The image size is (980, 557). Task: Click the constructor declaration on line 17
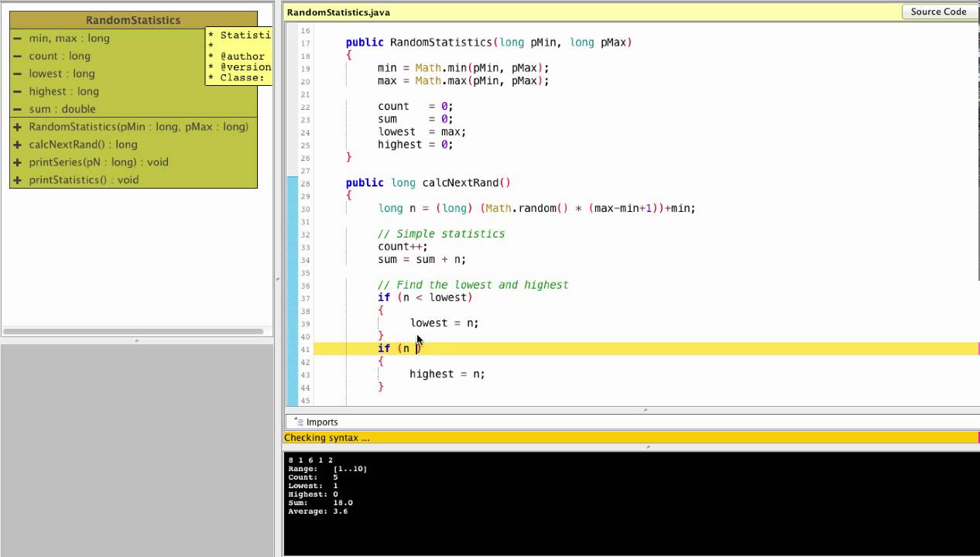(489, 43)
